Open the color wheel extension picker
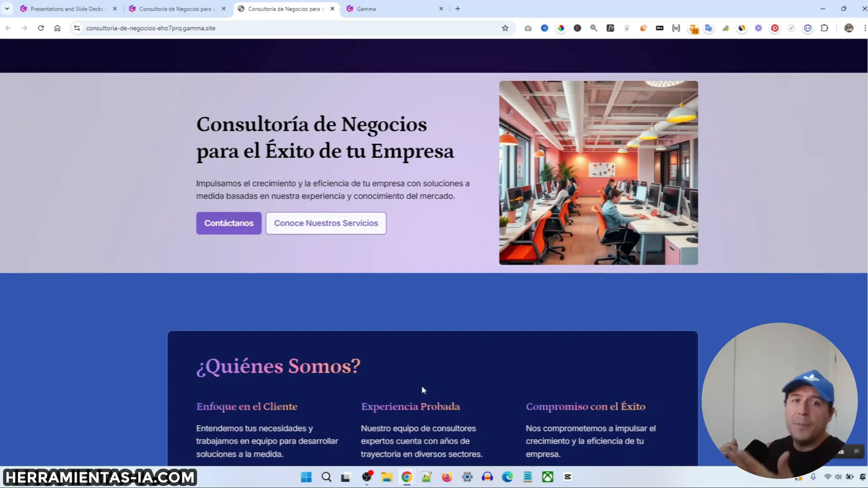The width and height of the screenshot is (868, 488). (x=561, y=28)
